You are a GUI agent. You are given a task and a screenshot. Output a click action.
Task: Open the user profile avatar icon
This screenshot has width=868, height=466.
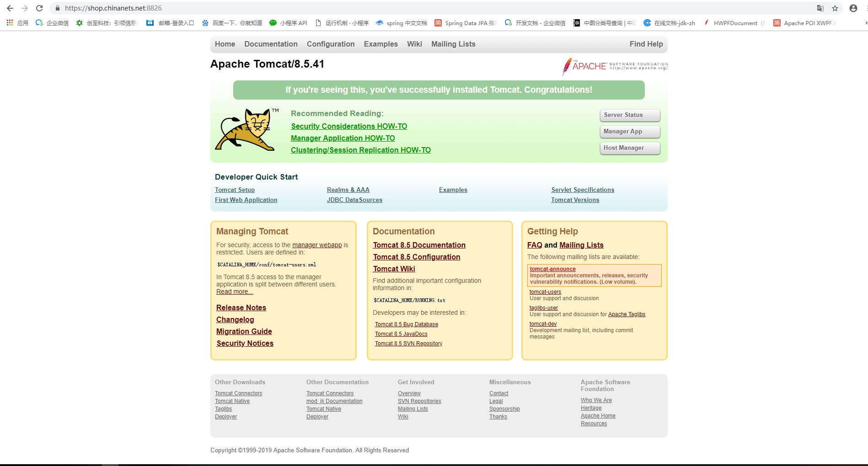pos(853,8)
